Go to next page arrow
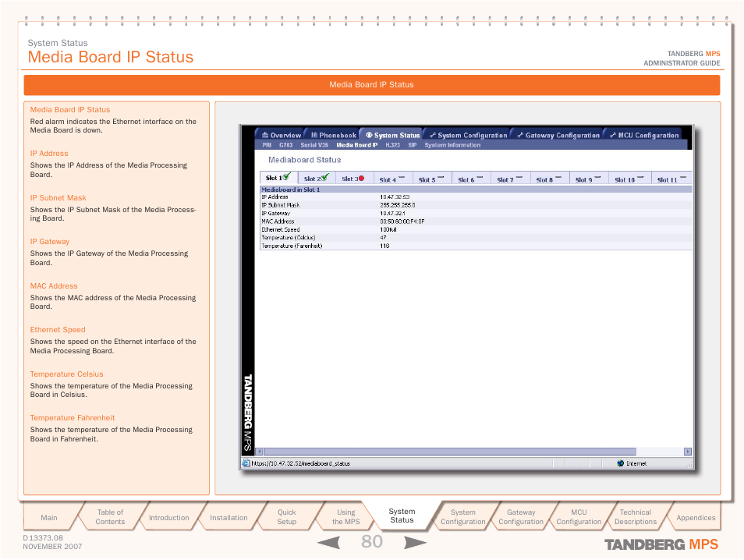 [416, 543]
